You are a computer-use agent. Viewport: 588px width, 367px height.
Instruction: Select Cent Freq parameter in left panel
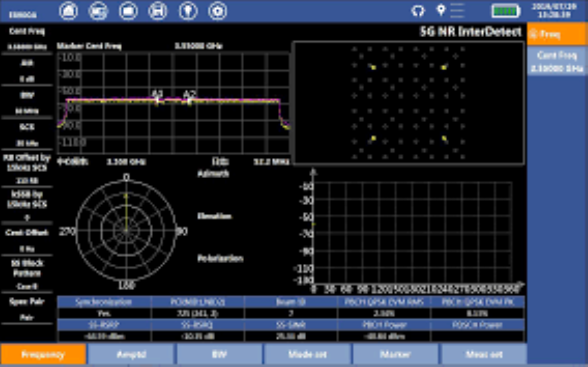27,39
